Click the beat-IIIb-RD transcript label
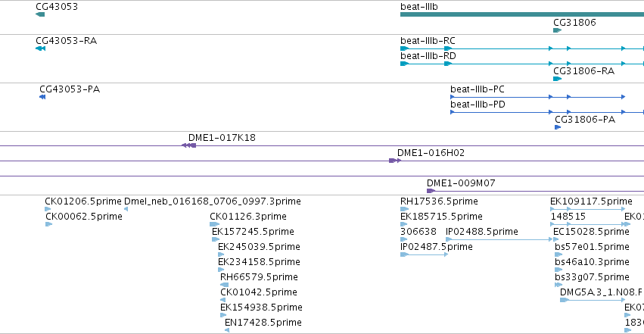This screenshot has height=334, width=644. tap(428, 55)
